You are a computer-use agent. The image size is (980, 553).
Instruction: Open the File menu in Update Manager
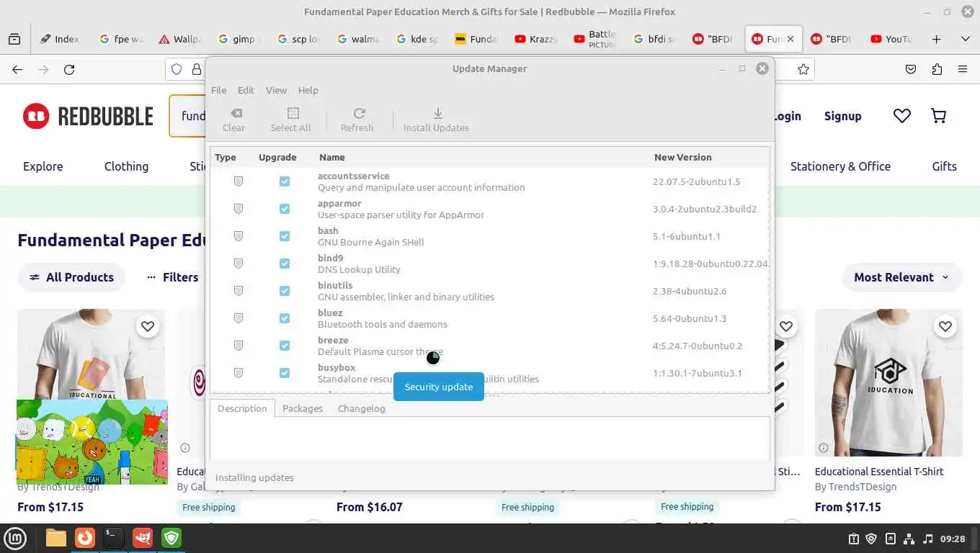tap(218, 90)
